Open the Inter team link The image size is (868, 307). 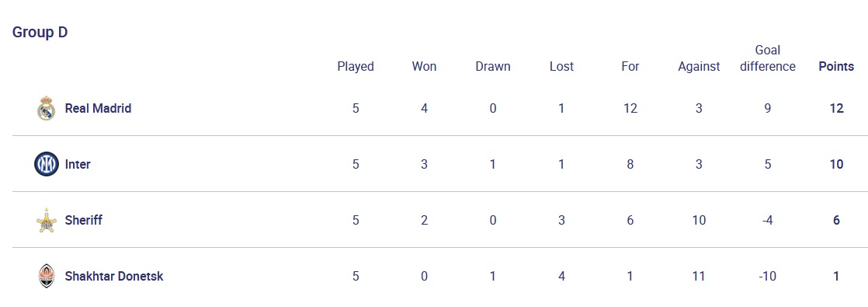pos(78,165)
